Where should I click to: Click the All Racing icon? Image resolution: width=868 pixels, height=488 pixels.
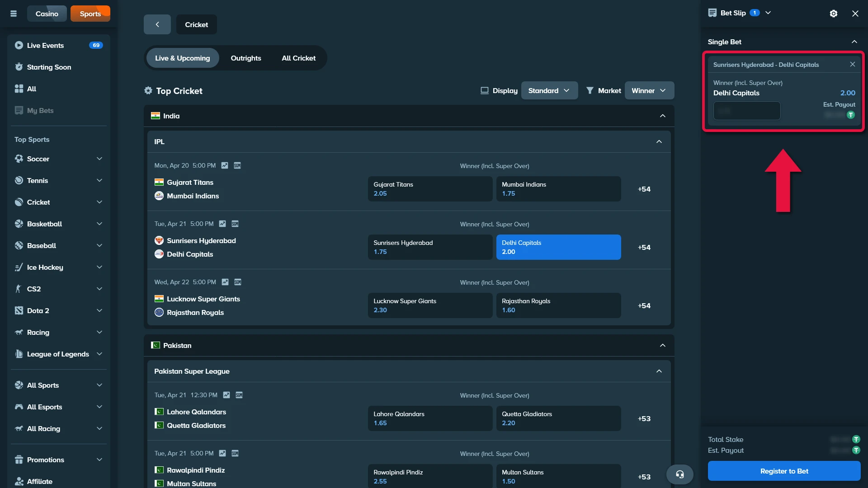[x=19, y=428]
